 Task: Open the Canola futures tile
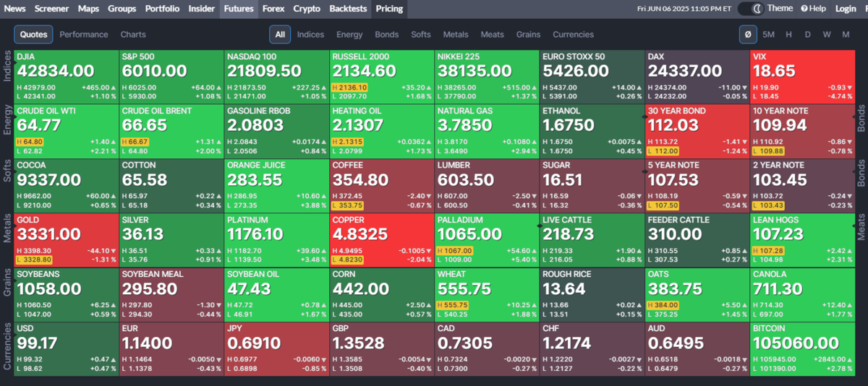pyautogui.click(x=801, y=295)
